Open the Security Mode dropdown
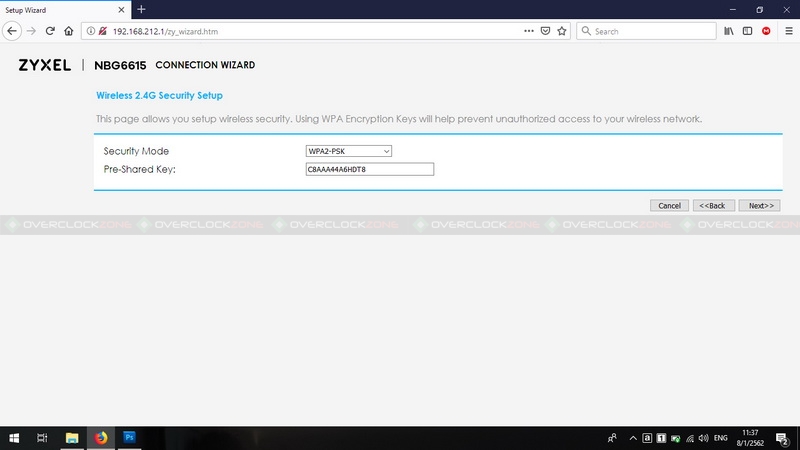The width and height of the screenshot is (800, 450). [x=348, y=151]
